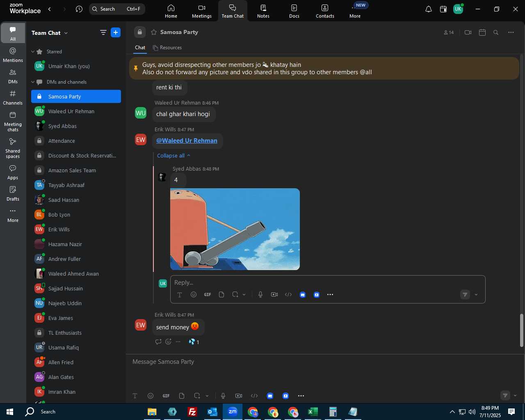Open the Mentions sidebar section
525x420 pixels.
tap(13, 55)
